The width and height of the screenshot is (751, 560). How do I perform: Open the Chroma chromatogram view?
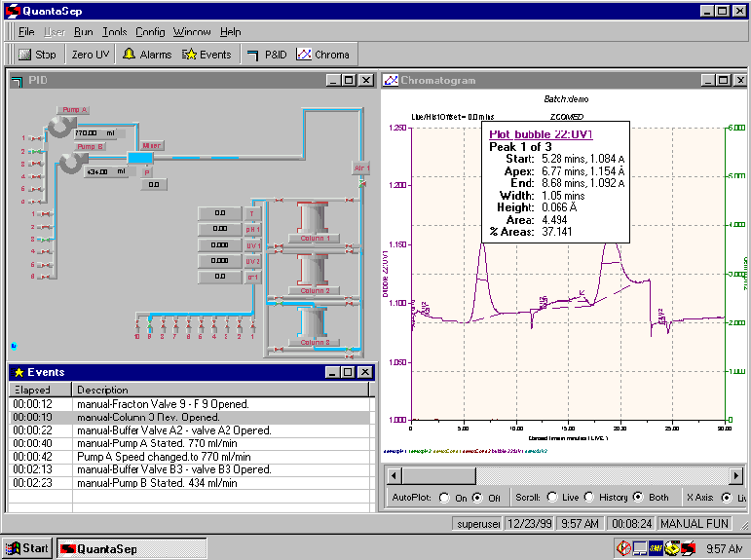pyautogui.click(x=321, y=55)
